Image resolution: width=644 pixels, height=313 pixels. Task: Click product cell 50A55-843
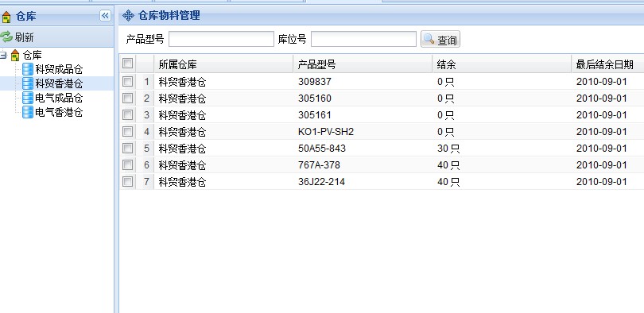[x=322, y=148]
